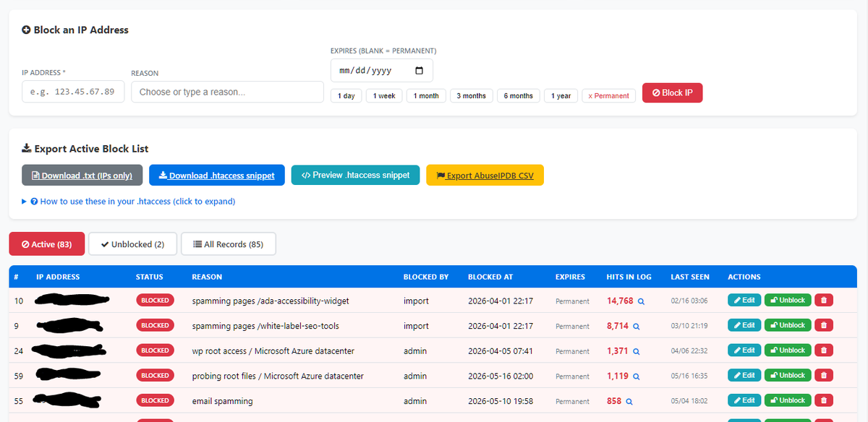Delete row 9 with red trash icon

click(x=824, y=325)
